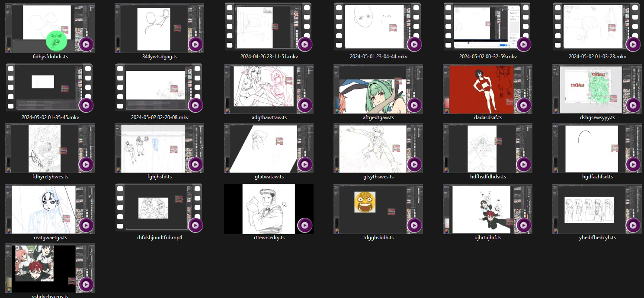The height and width of the screenshot is (298, 644).
Task: Click the file name hdfhsdfdhdsr.ts
Action: [488, 177]
